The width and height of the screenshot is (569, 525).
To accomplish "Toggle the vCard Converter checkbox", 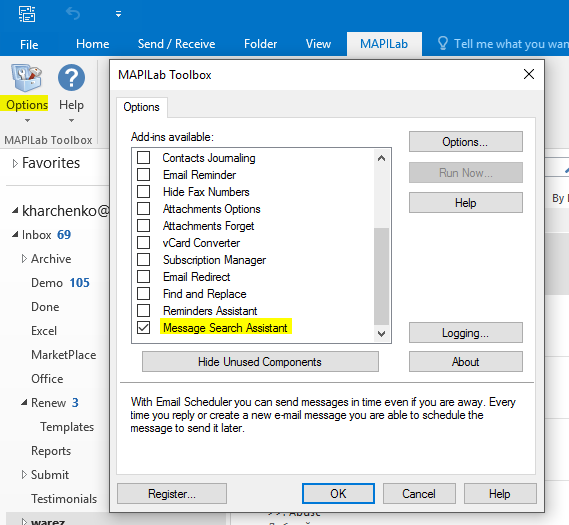I will [143, 242].
